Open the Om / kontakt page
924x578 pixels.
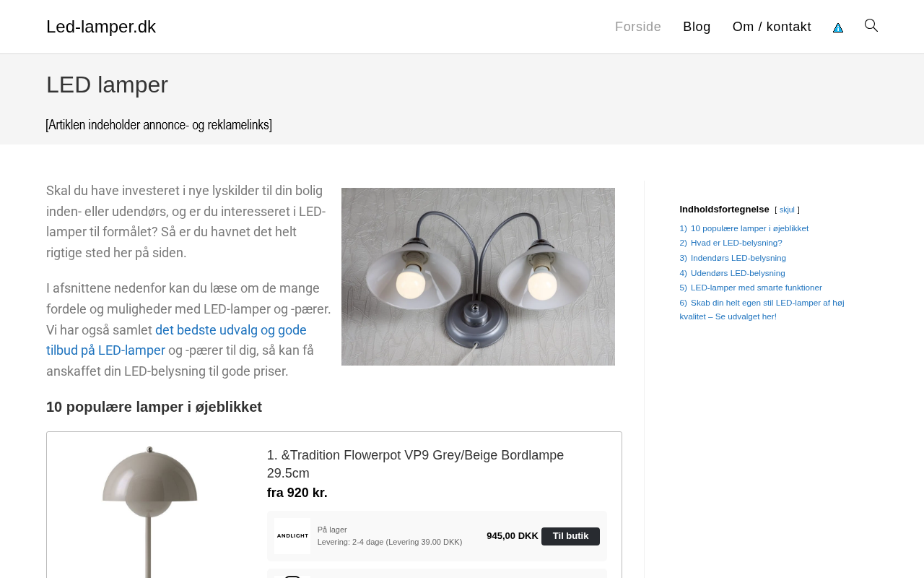[772, 27]
